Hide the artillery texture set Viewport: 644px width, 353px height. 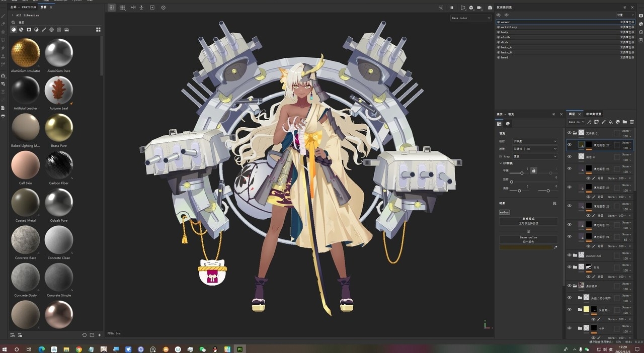(499, 27)
